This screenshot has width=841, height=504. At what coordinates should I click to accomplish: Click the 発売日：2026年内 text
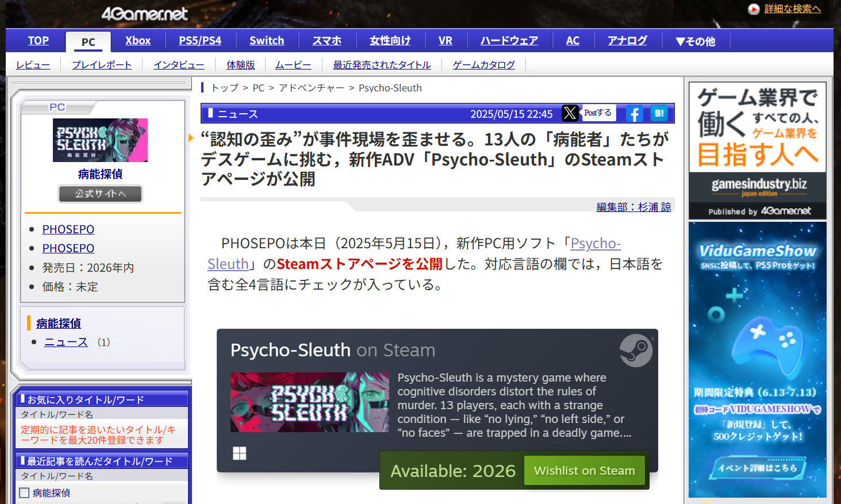click(x=88, y=268)
